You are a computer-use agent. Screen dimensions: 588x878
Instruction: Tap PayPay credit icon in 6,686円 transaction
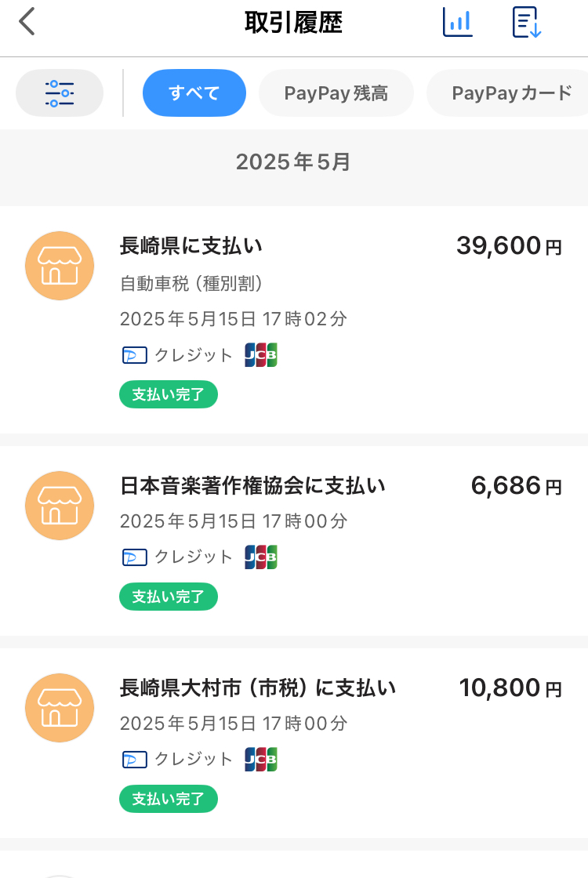tap(135, 557)
